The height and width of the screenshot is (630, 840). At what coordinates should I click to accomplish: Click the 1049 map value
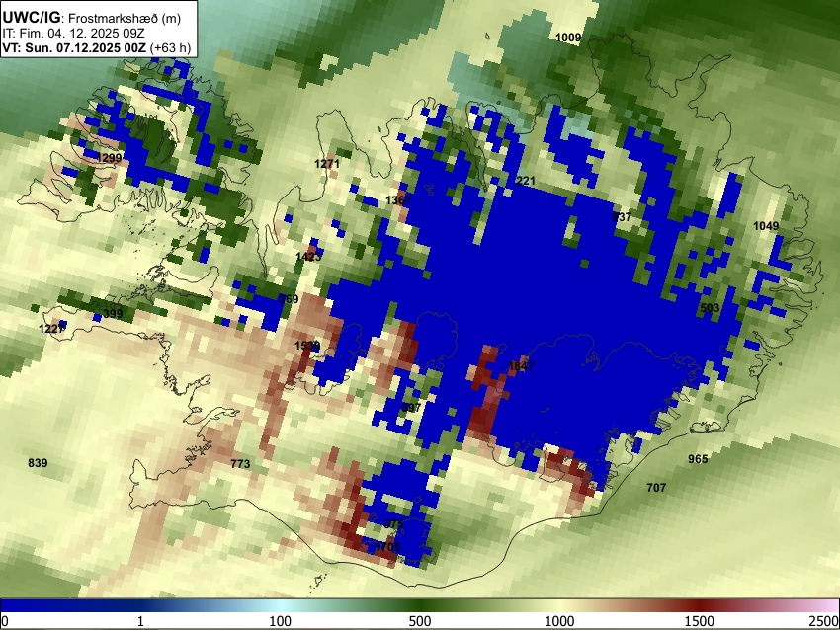point(766,226)
